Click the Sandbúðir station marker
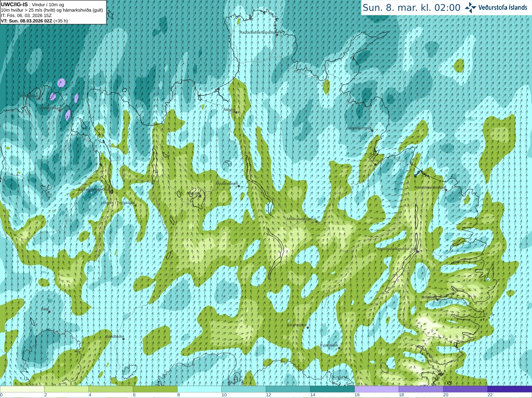Image resolution: width=532 pixels, height=398 pixels. (x=123, y=339)
